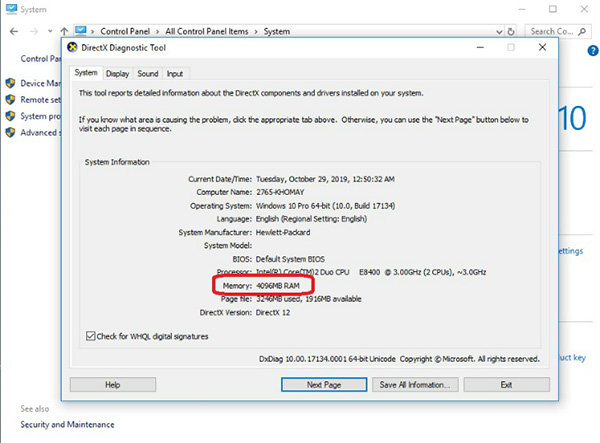Toggle Check for WHQL digital signatures
The height and width of the screenshot is (443, 600).
click(91, 336)
